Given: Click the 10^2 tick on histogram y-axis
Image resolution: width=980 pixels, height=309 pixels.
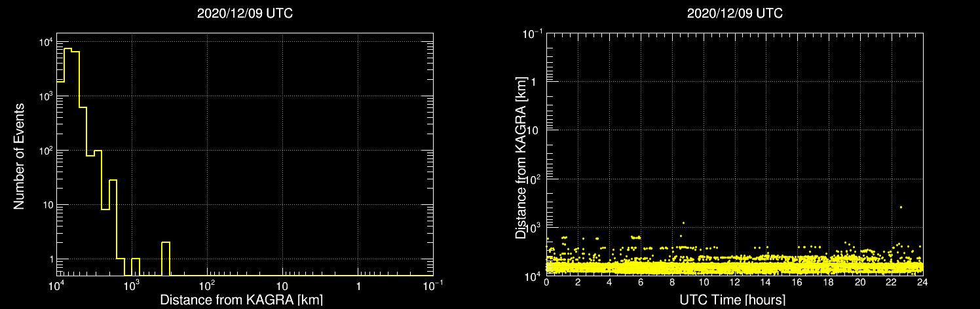Looking at the screenshot, I should point(45,151).
